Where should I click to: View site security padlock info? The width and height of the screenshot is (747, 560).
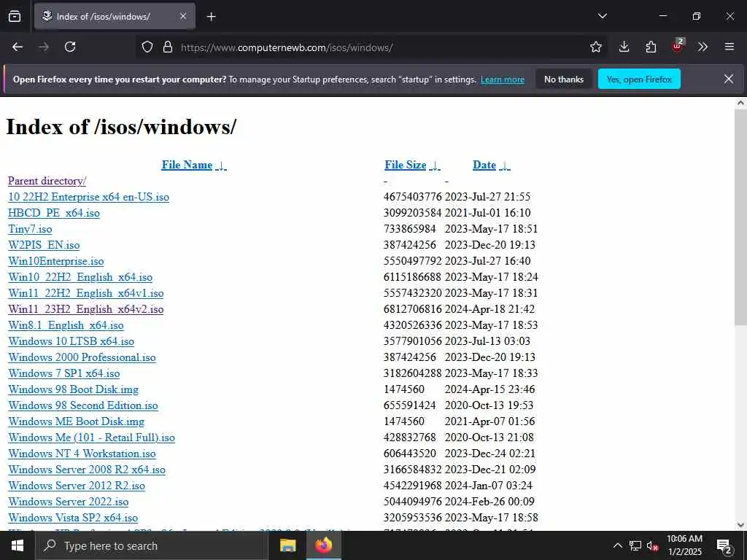click(x=168, y=47)
